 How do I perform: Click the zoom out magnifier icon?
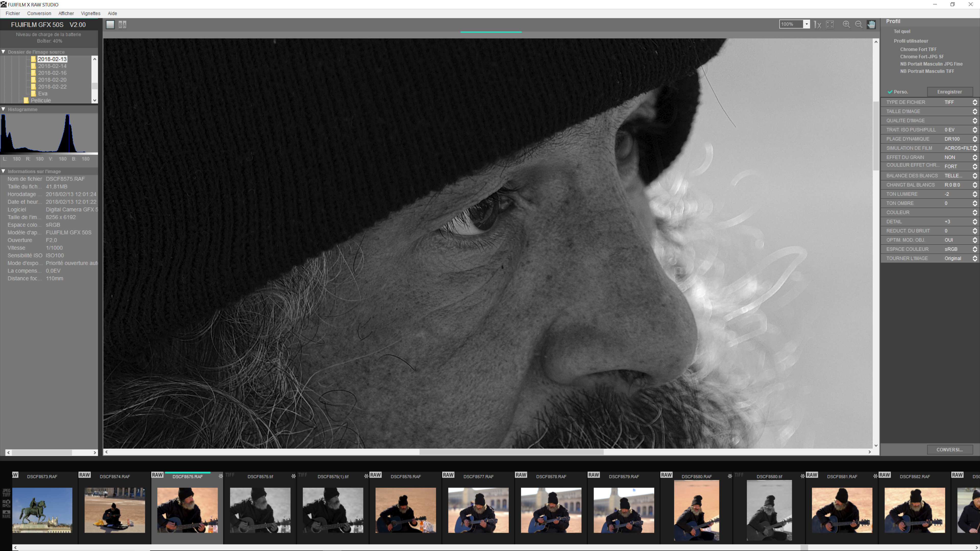pyautogui.click(x=859, y=24)
